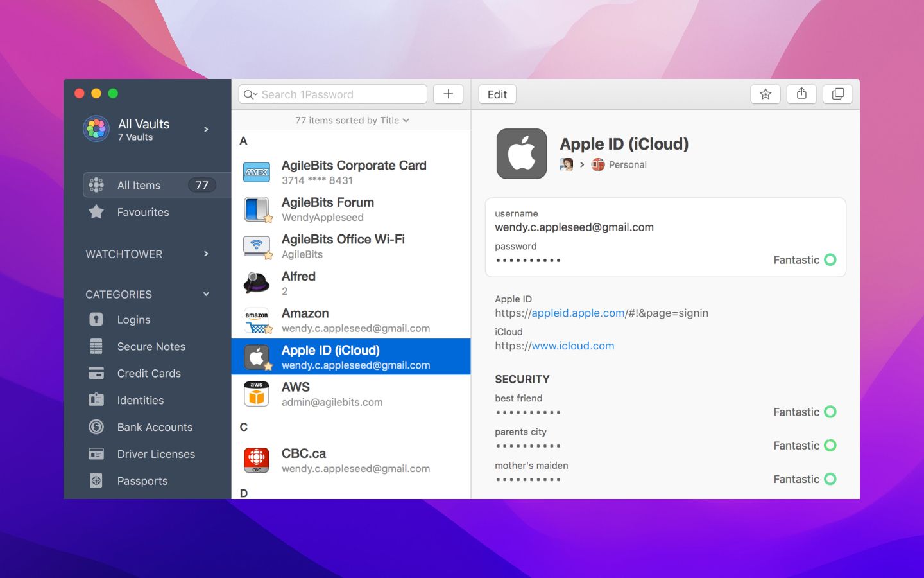The width and height of the screenshot is (924, 578).
Task: Click the AMEX card icon
Action: 257,172
